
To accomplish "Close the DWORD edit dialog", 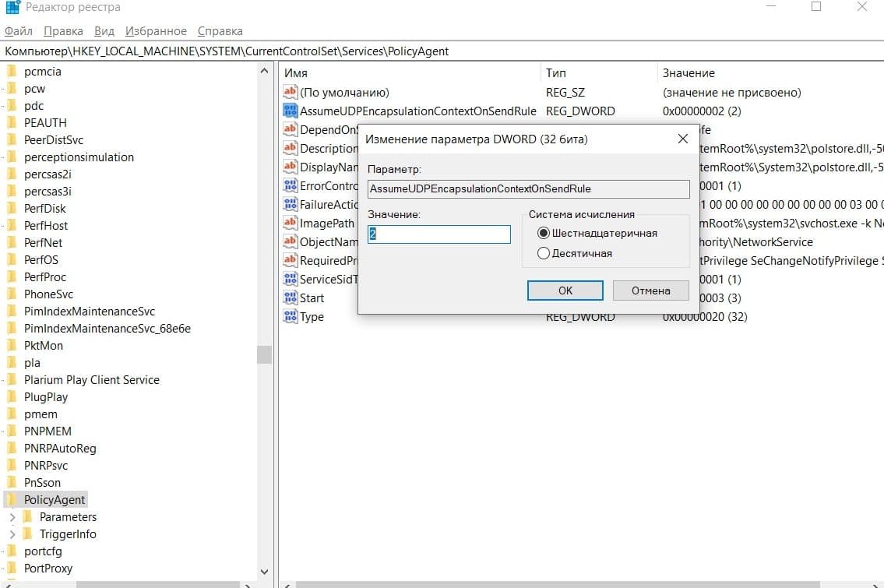I will click(682, 139).
